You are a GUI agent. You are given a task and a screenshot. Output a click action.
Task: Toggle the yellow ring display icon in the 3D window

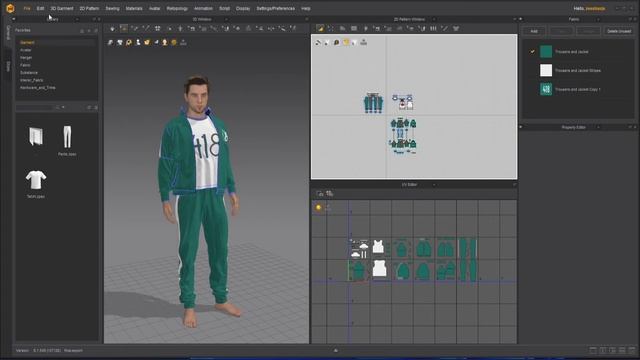click(129, 42)
